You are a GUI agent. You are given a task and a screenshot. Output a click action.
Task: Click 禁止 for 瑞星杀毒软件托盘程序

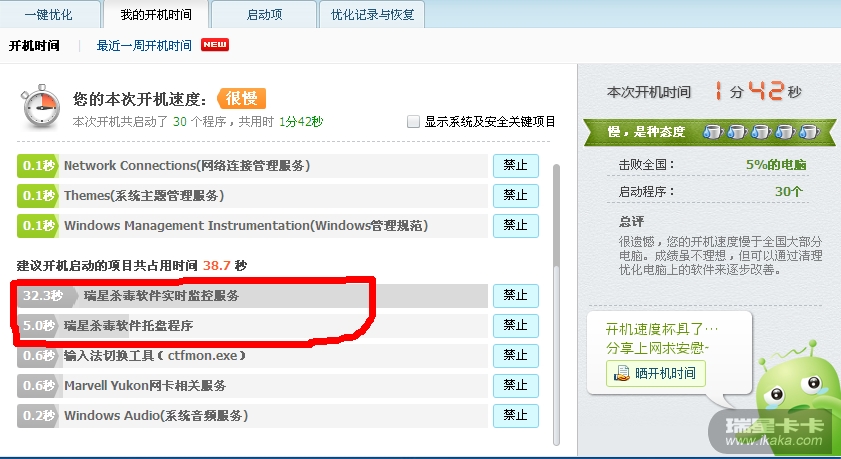coord(515,325)
